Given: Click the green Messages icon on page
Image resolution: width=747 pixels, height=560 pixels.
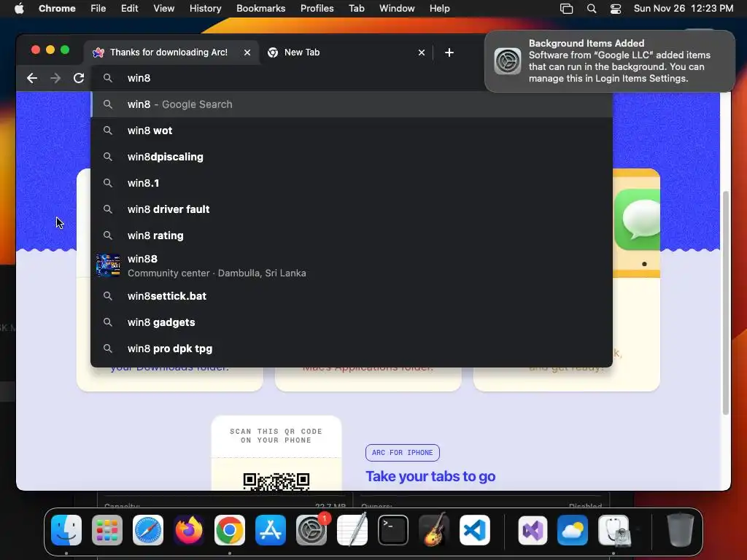Looking at the screenshot, I should tap(638, 219).
